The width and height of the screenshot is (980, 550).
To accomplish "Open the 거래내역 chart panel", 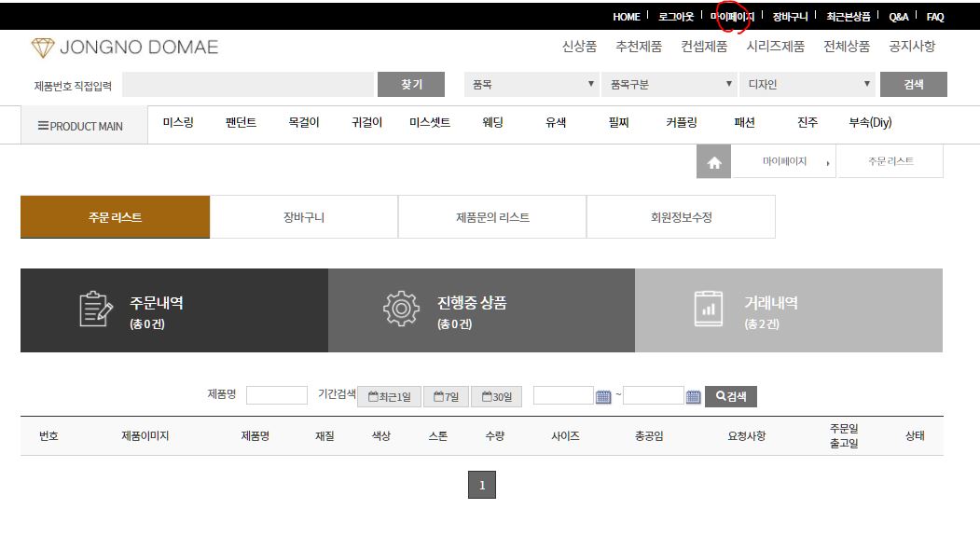I will 789,310.
